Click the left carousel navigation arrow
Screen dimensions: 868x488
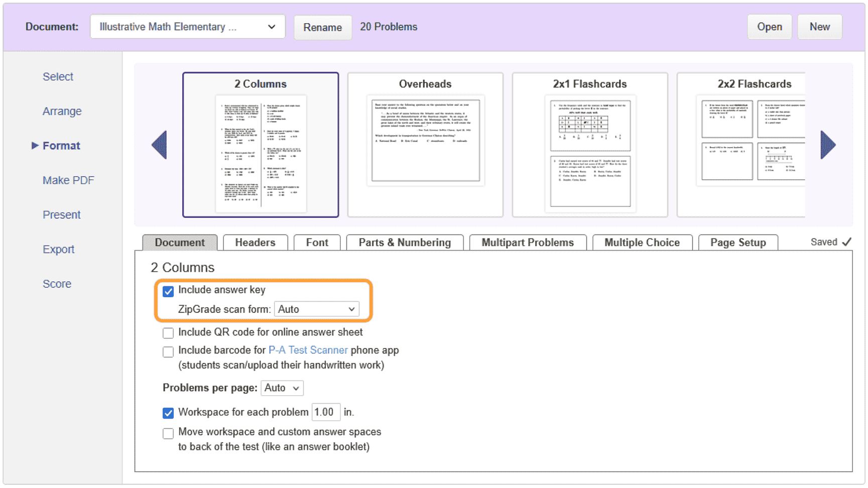(159, 145)
